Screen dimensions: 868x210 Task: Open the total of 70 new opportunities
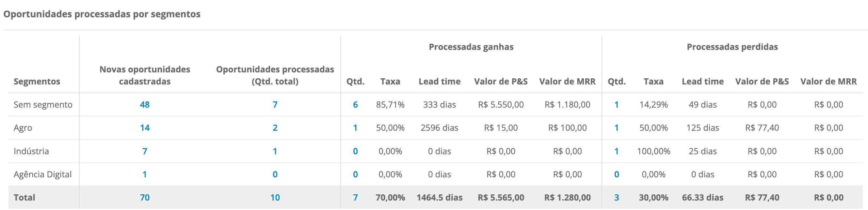click(x=145, y=198)
